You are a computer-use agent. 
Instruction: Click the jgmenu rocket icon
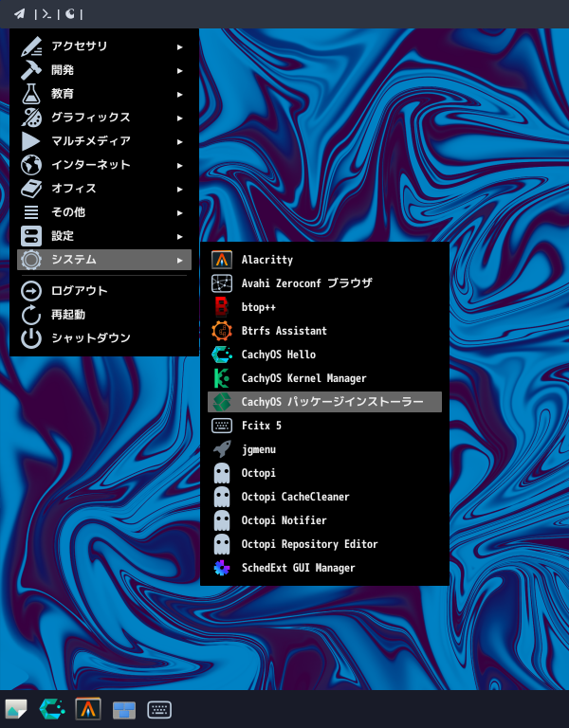point(222,449)
